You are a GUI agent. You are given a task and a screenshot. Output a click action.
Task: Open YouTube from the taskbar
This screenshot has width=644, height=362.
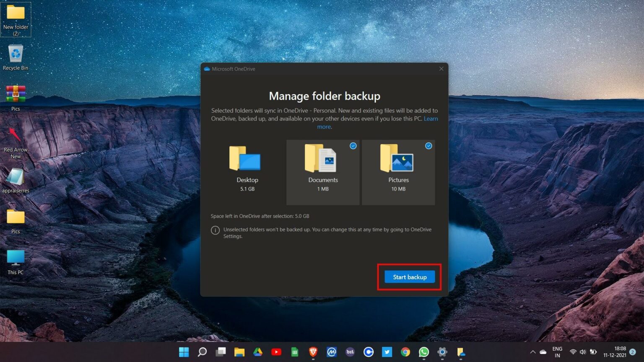point(276,352)
